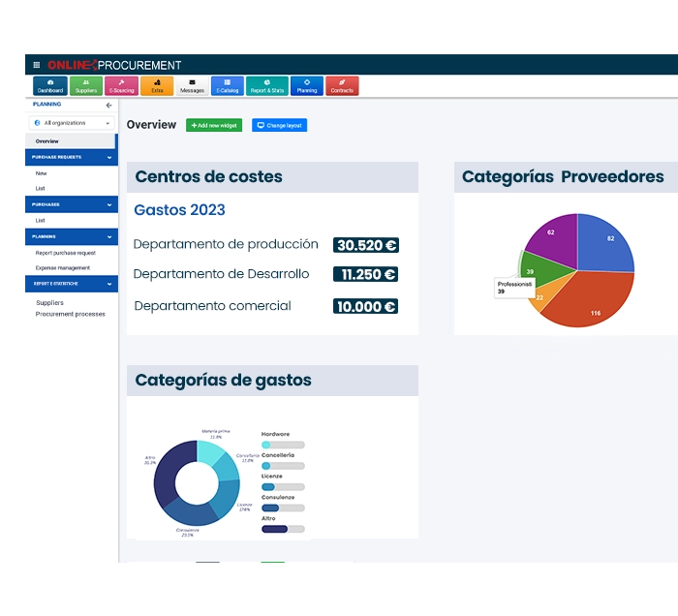The image size is (678, 616).
Task: Click the Online Procurement logo
Action: coord(114,65)
